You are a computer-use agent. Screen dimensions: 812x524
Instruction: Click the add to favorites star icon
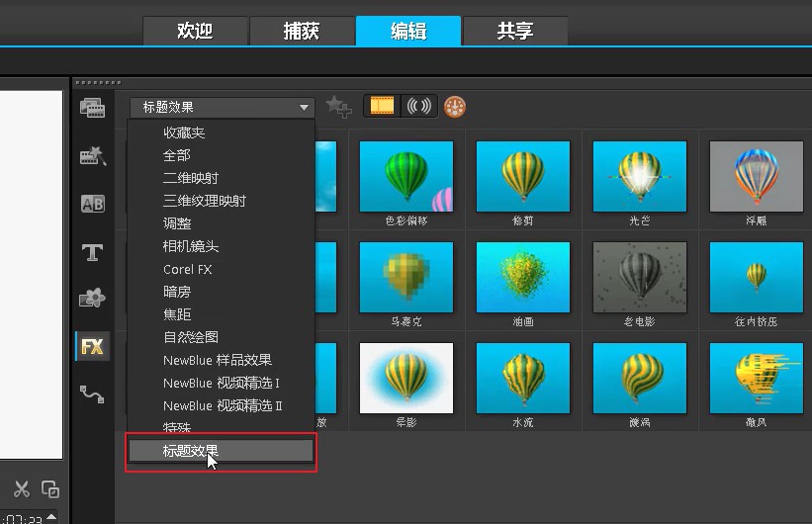338,106
